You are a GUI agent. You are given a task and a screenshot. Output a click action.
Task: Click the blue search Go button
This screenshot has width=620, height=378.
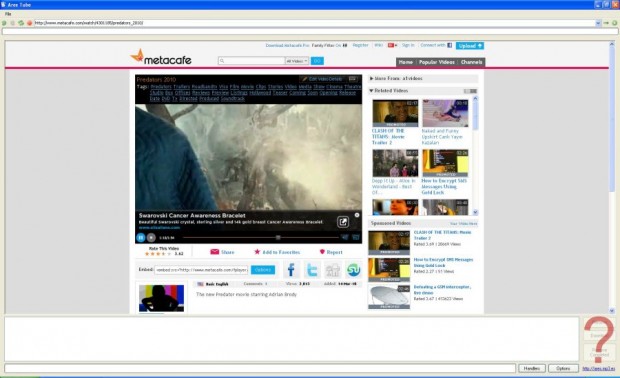click(x=317, y=61)
